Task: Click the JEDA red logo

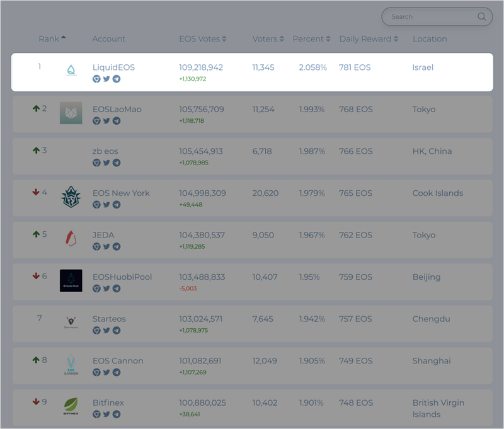Action: point(71,239)
